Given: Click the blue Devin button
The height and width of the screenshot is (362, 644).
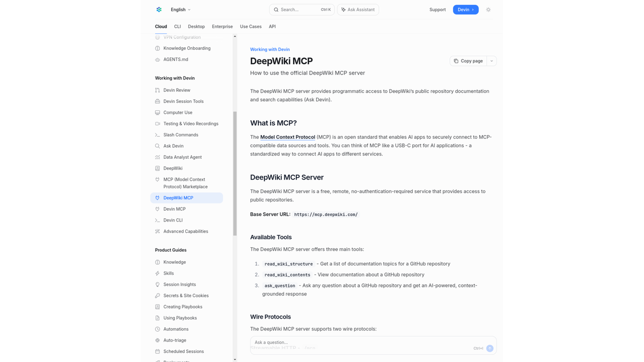Looking at the screenshot, I should click(466, 10).
